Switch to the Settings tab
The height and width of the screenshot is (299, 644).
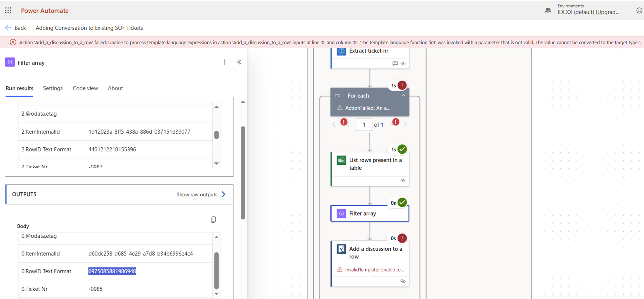(x=53, y=88)
